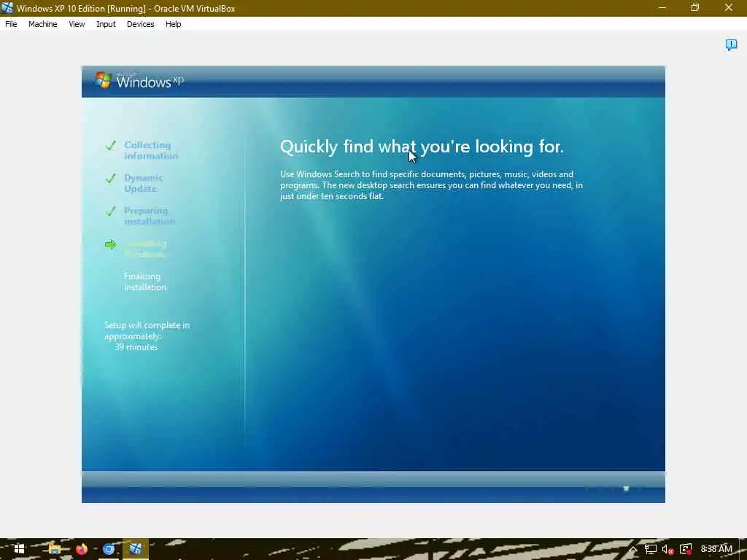Viewport: 747px width, 560px height.
Task: Open the View menu
Action: click(x=77, y=24)
